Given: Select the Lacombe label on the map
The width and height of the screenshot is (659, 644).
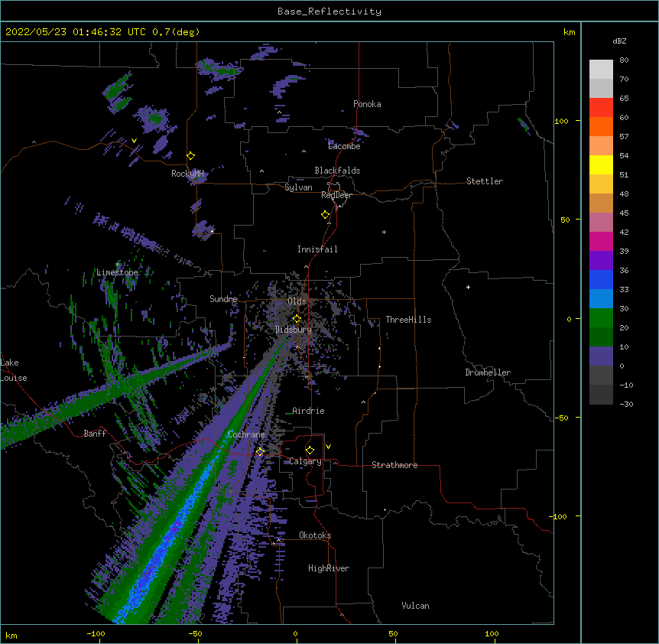Looking at the screenshot, I should tap(344, 146).
